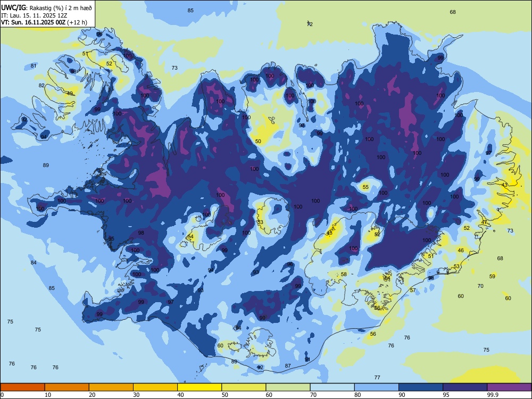Viewport: 532px width, 399px height.
Task: Click the map value '91' near the south coast
Action: (x=307, y=360)
